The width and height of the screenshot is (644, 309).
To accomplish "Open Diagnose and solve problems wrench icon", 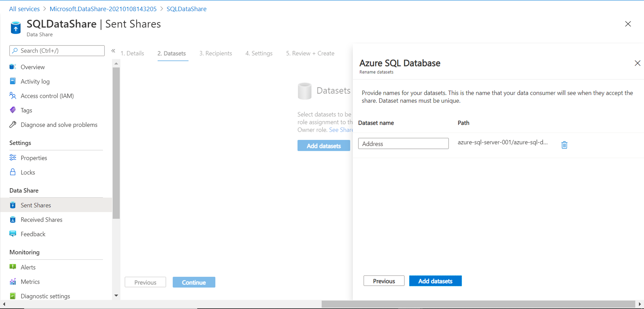I will (x=13, y=125).
